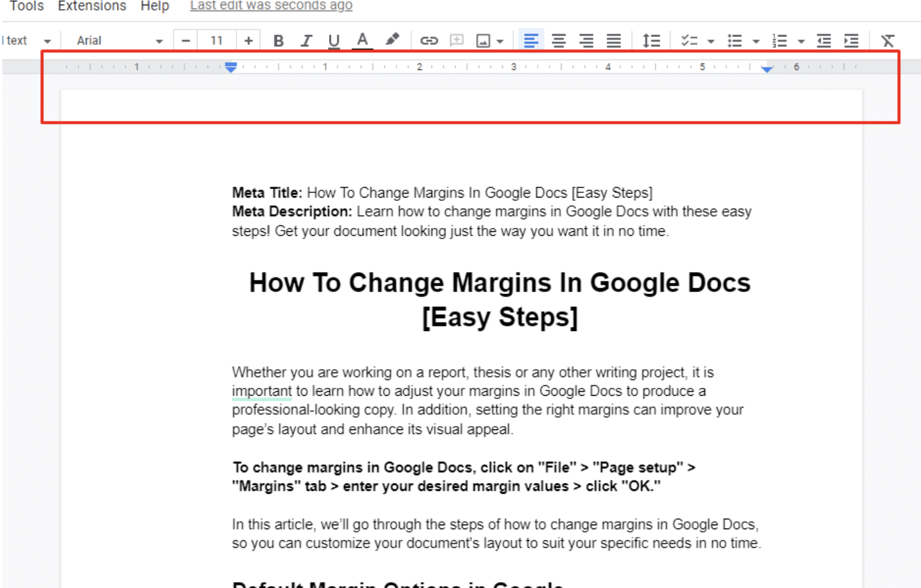Screen dimensions: 921x588
Task: Click 'Last edit was seconds ago' link
Action: [271, 6]
